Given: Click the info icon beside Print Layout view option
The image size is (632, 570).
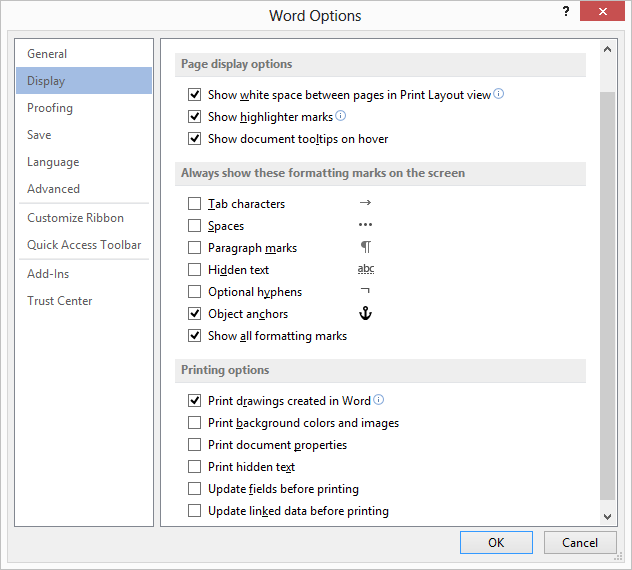Looking at the screenshot, I should pyautogui.click(x=499, y=94).
